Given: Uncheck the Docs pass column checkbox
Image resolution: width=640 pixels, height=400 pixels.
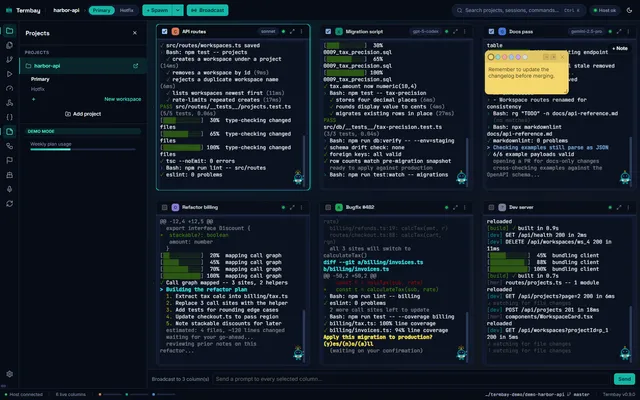Looking at the screenshot, I should pyautogui.click(x=491, y=31).
